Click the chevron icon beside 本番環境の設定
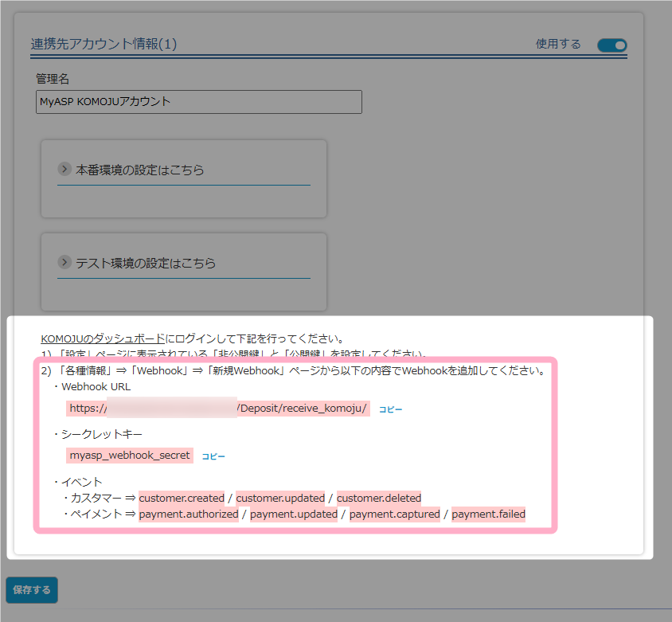Screen dimensions: 672x622 pos(64,170)
